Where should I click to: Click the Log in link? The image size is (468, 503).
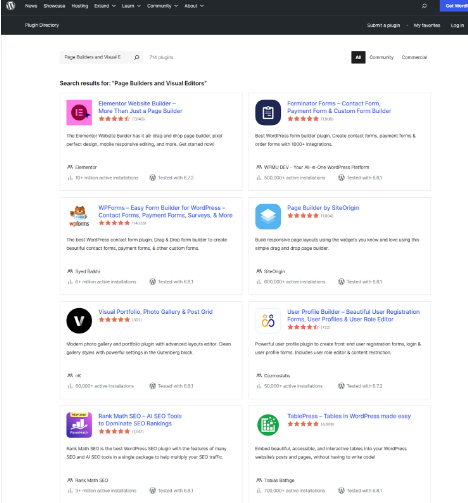click(x=457, y=25)
